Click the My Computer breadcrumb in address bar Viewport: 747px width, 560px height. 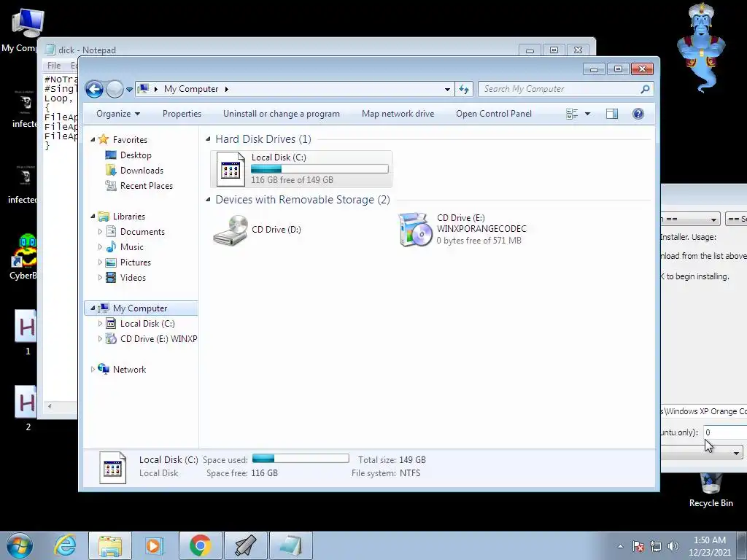coord(191,89)
